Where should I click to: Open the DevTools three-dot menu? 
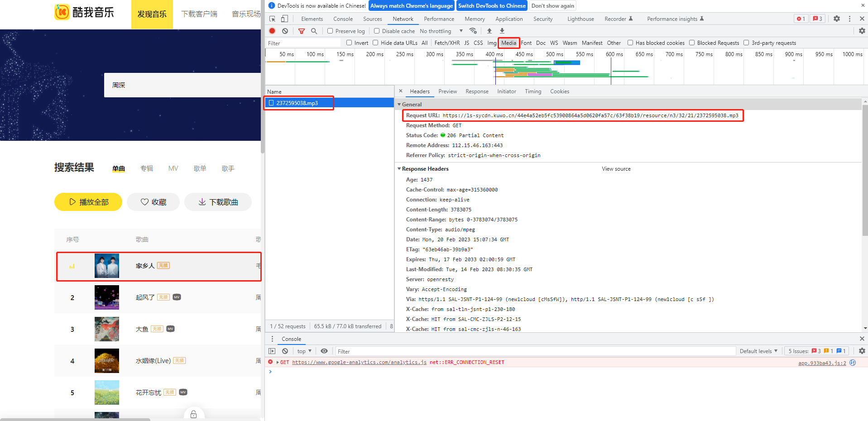pyautogui.click(x=849, y=19)
